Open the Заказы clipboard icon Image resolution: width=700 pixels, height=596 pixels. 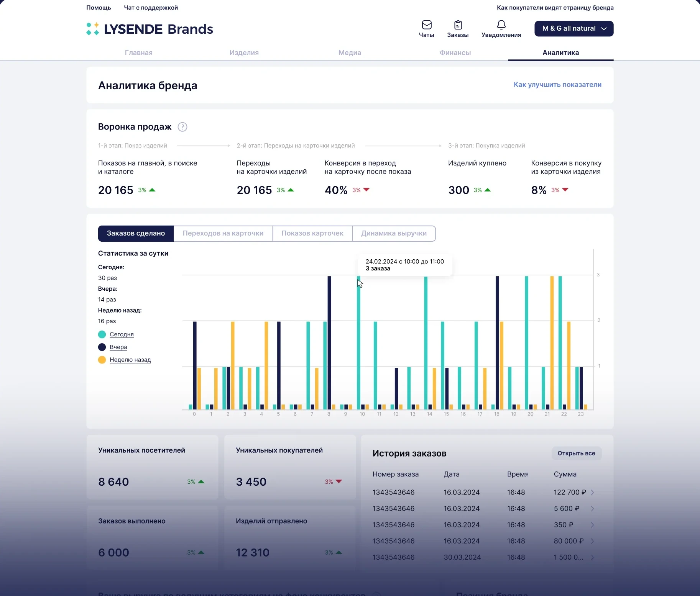458,25
